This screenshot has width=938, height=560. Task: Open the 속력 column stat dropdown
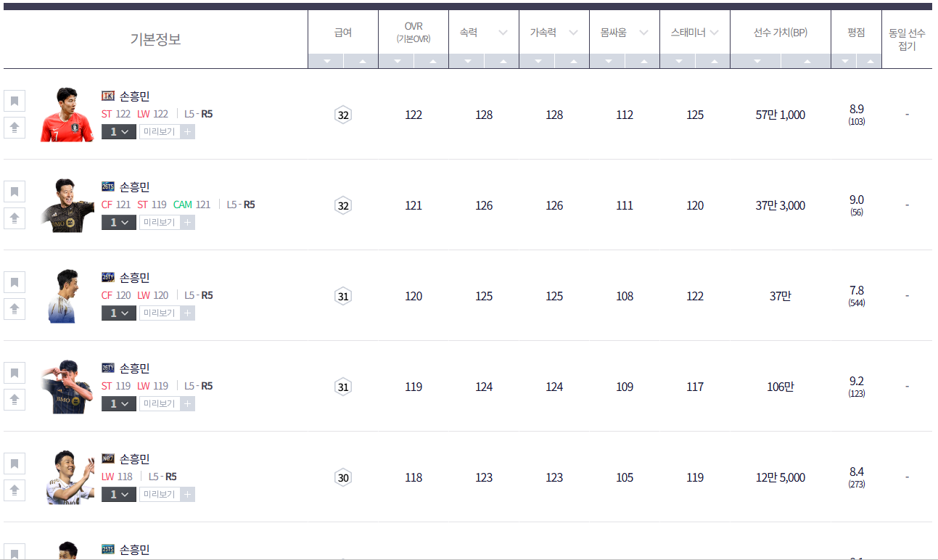point(502,33)
